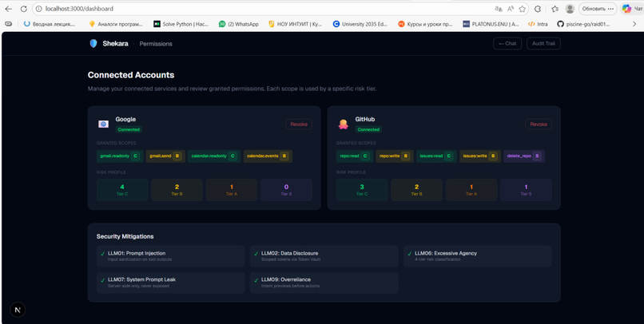The image size is (644, 324).
Task: Click the Google account icon
Action: pyautogui.click(x=104, y=124)
